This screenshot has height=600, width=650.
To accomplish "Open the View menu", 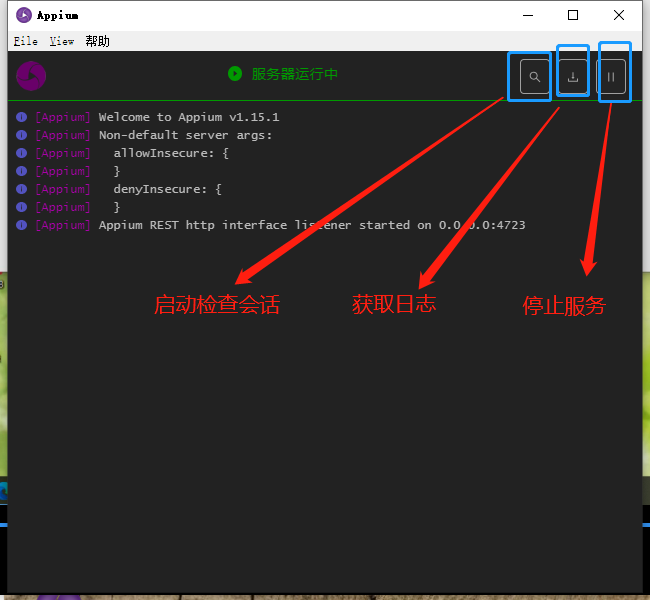I will coord(62,41).
